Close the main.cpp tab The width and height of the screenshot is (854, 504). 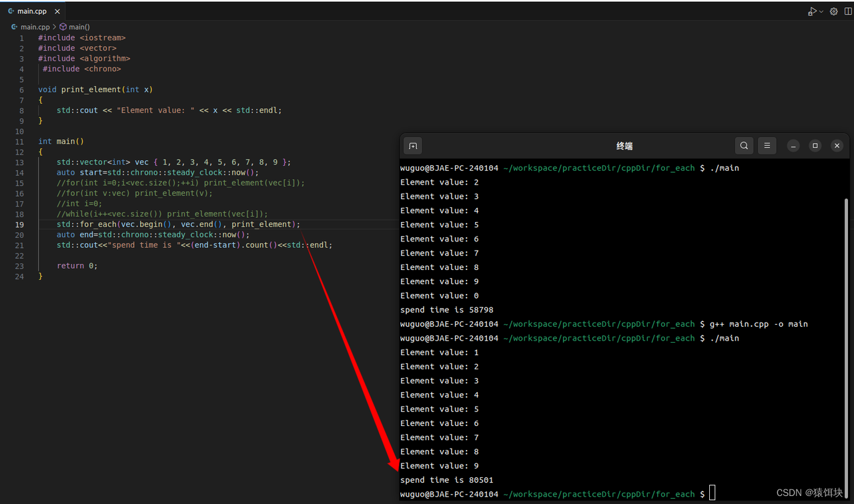[57, 11]
